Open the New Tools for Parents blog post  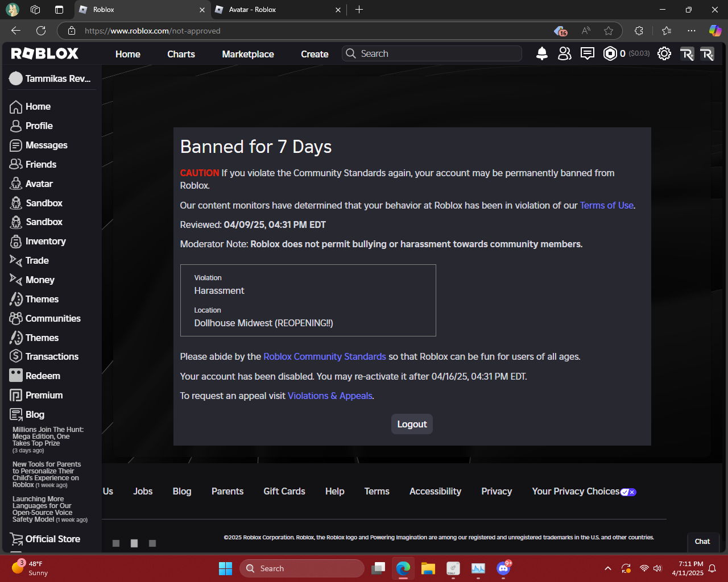(47, 475)
